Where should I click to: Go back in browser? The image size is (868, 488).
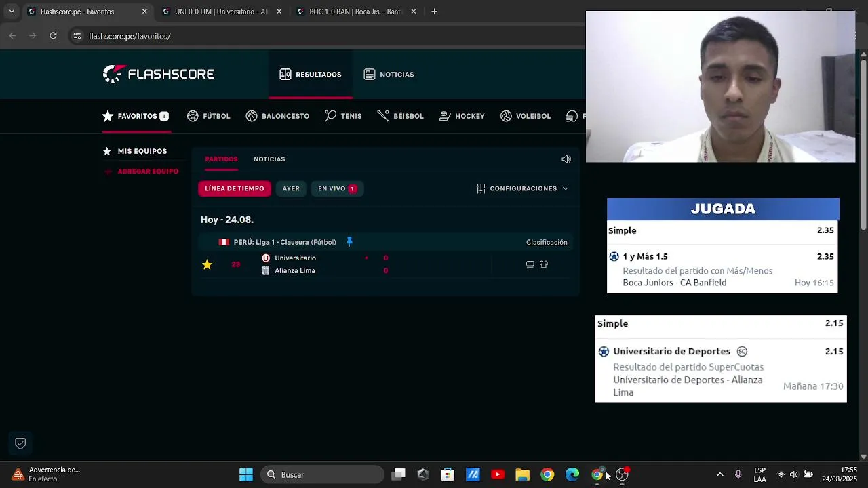12,36
